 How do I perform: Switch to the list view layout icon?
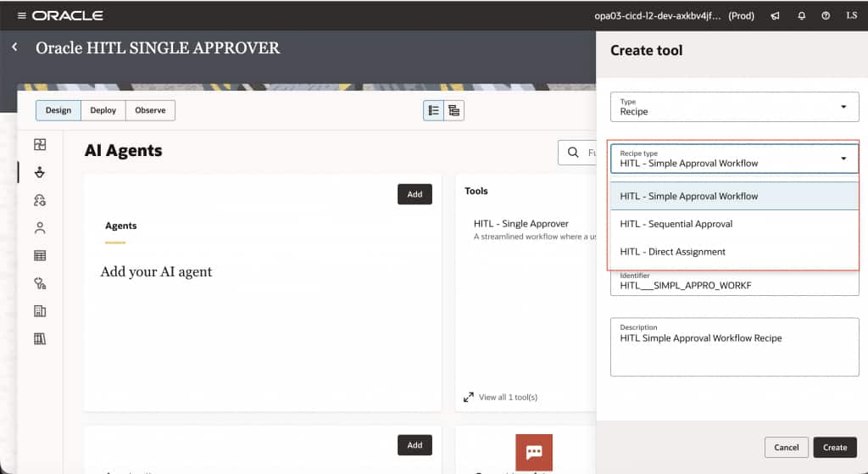tap(433, 111)
